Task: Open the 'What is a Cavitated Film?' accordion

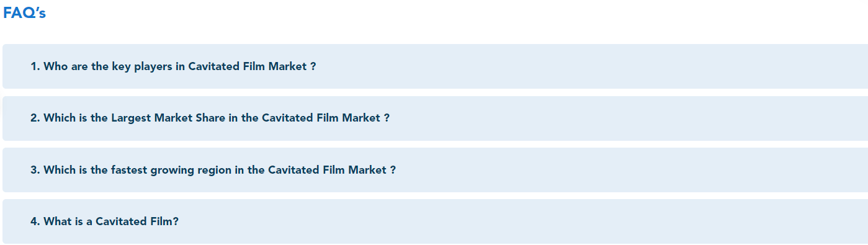Action: (435, 221)
